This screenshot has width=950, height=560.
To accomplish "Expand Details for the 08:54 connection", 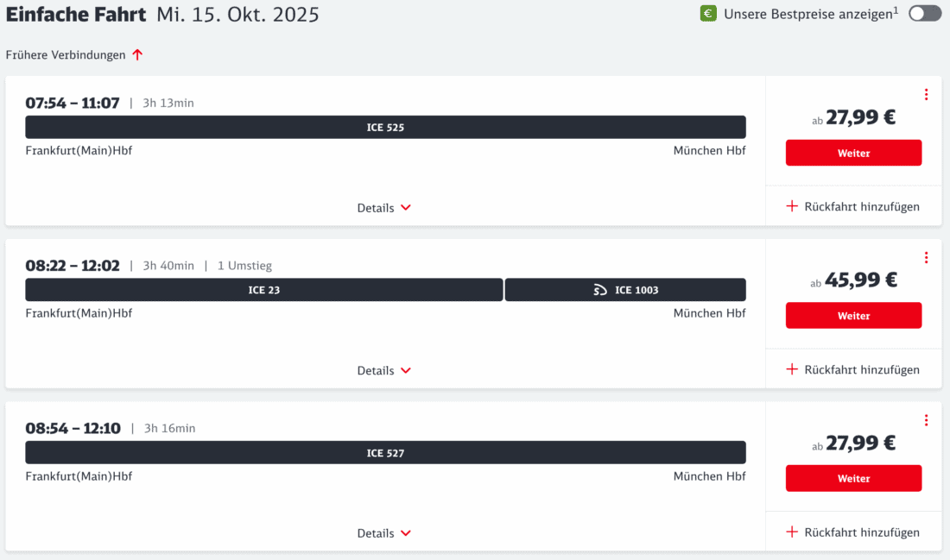I will tap(384, 533).
